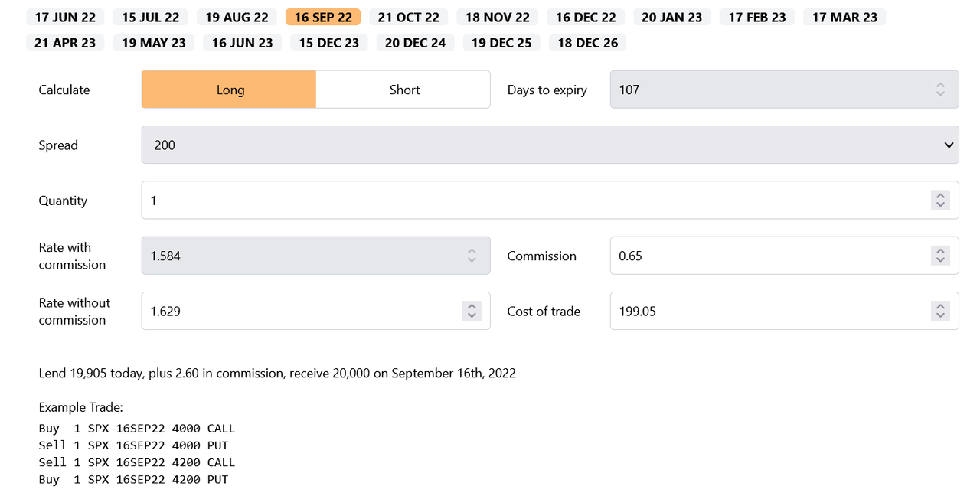Click the Cost of trade stepper arrows
Screen dimensions: 980x496
pos(940,311)
